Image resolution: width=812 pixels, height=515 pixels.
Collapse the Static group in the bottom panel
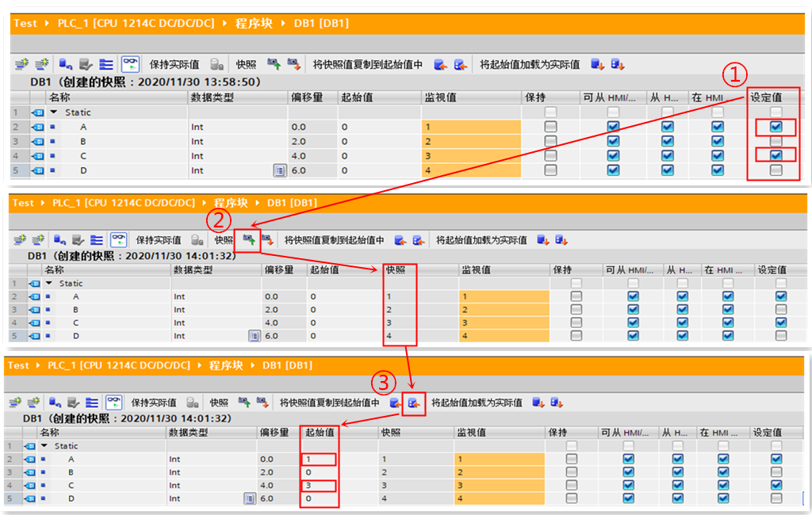coord(44,445)
